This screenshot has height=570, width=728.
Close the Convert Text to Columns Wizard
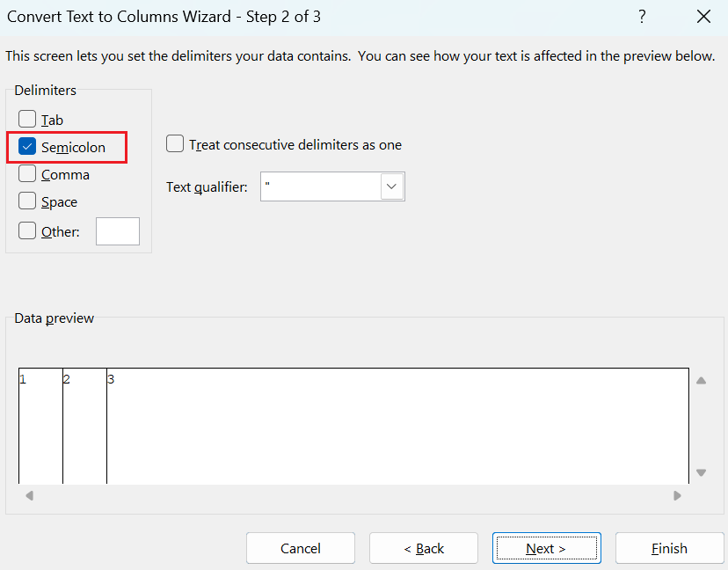tap(704, 17)
